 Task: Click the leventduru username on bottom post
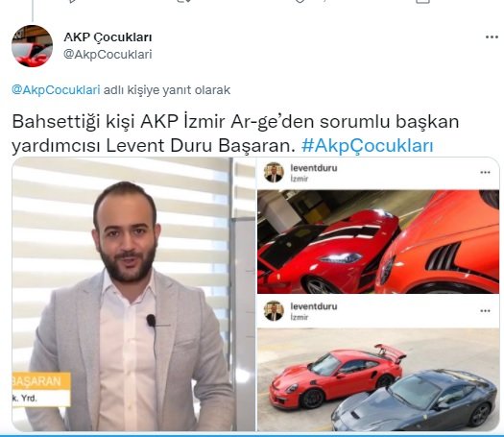tap(314, 306)
